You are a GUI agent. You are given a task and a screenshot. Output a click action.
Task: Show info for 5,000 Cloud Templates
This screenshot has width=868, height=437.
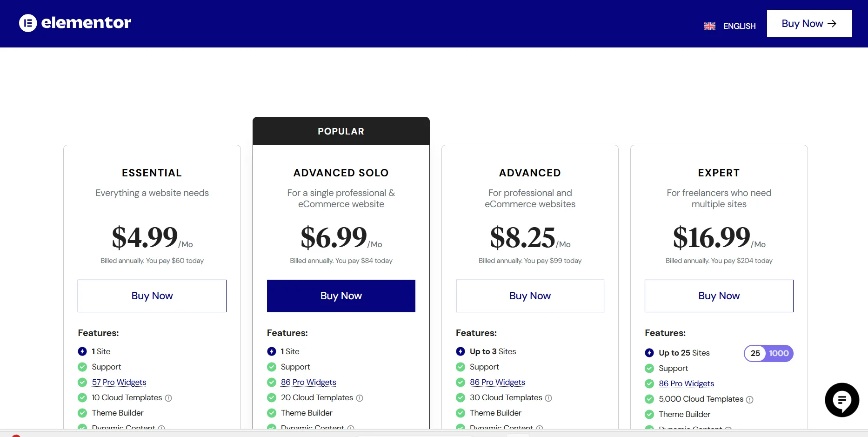(749, 399)
